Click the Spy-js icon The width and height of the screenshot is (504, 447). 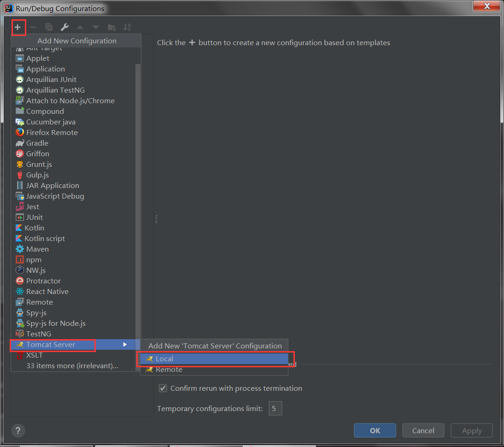pyautogui.click(x=20, y=313)
